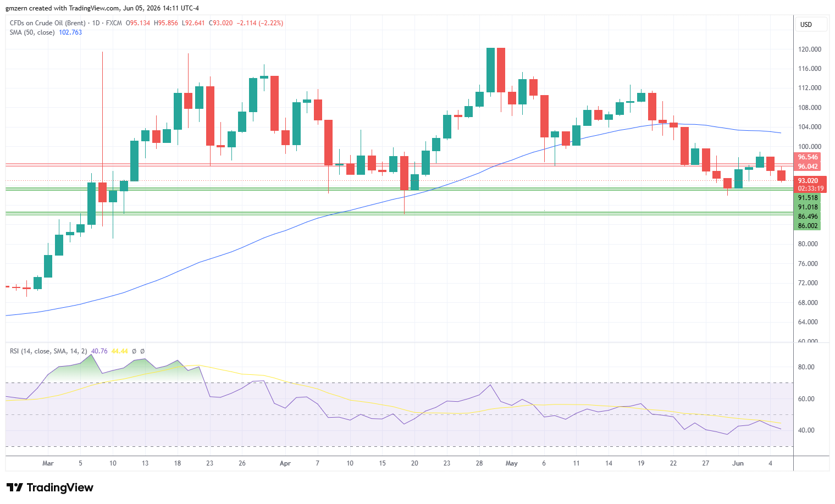Click the SMA (50, close) indicator label
The width and height of the screenshot is (835, 504).
pyautogui.click(x=32, y=32)
